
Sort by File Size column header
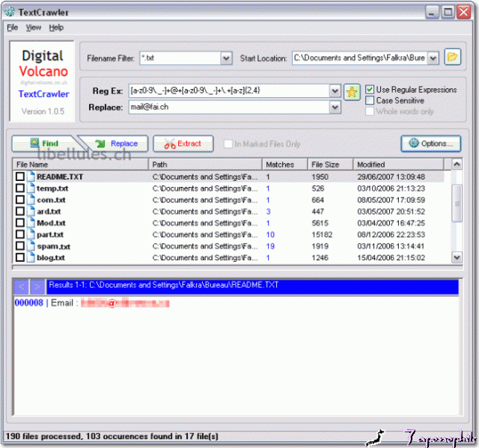(330, 165)
